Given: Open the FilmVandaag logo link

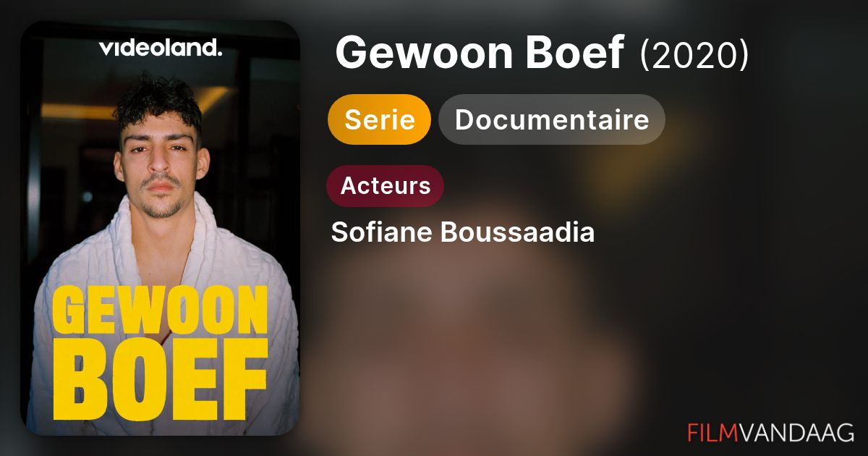Looking at the screenshot, I should point(770,432).
